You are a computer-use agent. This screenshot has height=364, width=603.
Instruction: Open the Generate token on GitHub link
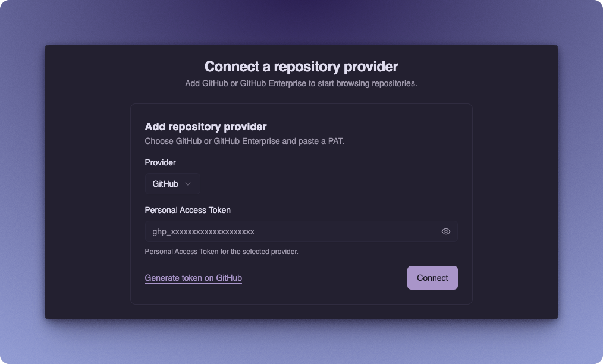coord(193,278)
